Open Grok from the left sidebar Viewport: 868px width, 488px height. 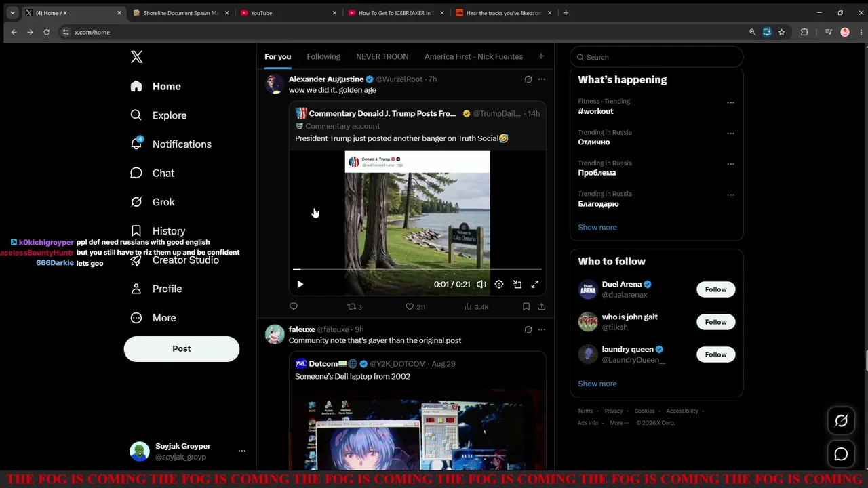pyautogui.click(x=153, y=202)
